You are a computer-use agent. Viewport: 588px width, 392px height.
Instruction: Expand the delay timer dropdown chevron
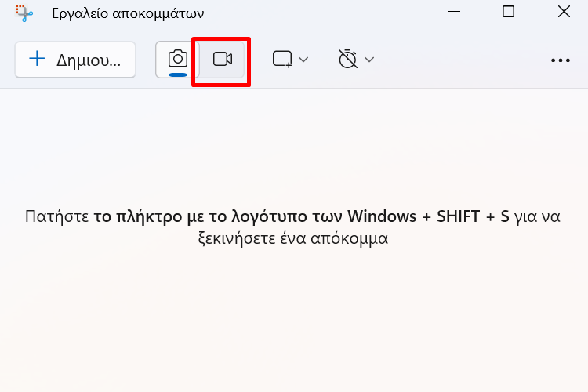(x=369, y=60)
